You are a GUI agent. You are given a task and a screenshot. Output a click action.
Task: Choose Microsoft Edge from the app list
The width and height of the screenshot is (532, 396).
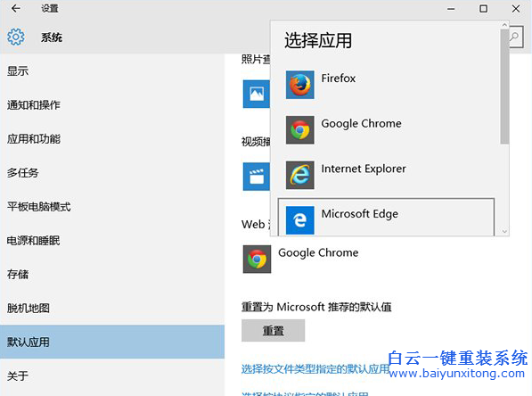pyautogui.click(x=386, y=218)
